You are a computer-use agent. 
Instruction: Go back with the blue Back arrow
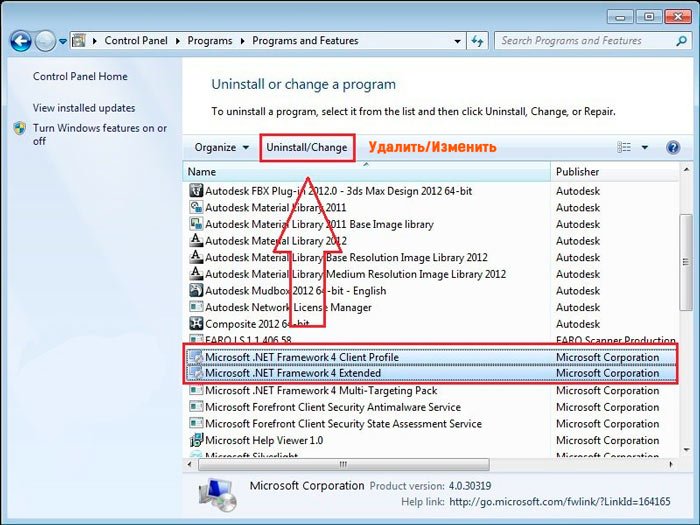(x=20, y=41)
